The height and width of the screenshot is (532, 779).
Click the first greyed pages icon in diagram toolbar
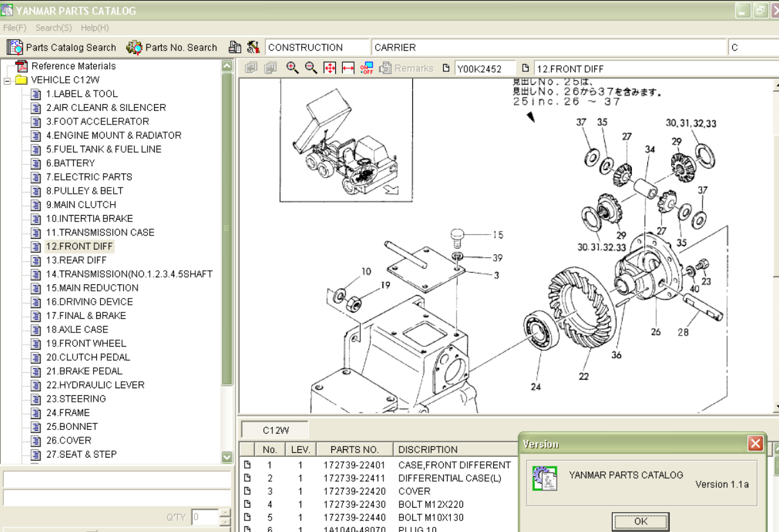(x=251, y=68)
